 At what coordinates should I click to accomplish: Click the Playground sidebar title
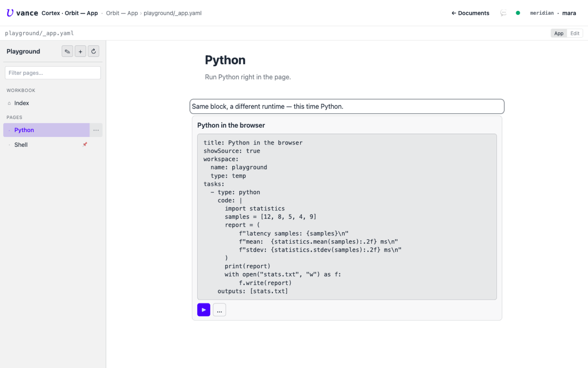(x=23, y=52)
